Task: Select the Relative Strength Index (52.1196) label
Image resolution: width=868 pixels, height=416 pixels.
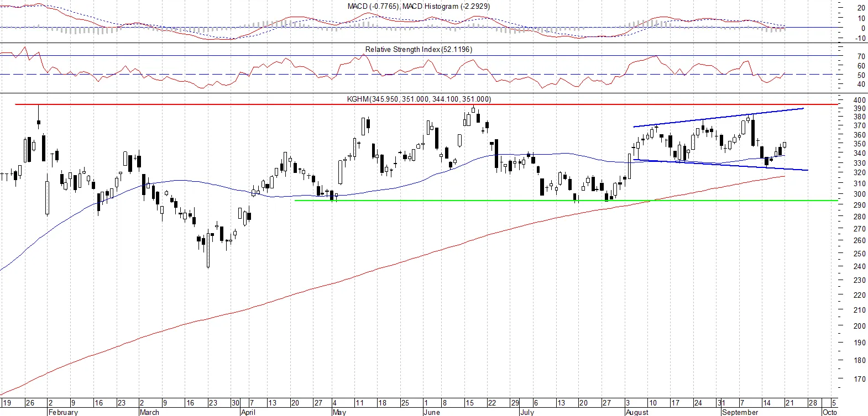Action: 419,49
